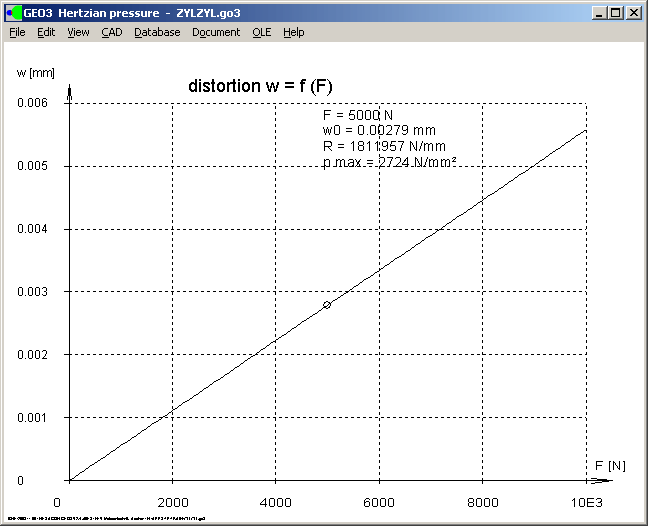Click the 'w [mm]' vertical axis label
Image resolution: width=648 pixels, height=526 pixels.
pos(36,72)
